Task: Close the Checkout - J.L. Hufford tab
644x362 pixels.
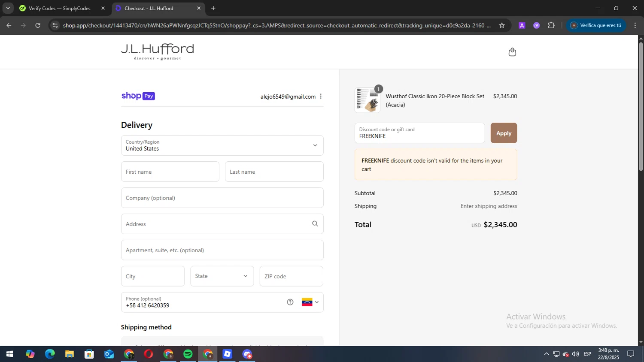Action: pyautogui.click(x=198, y=8)
